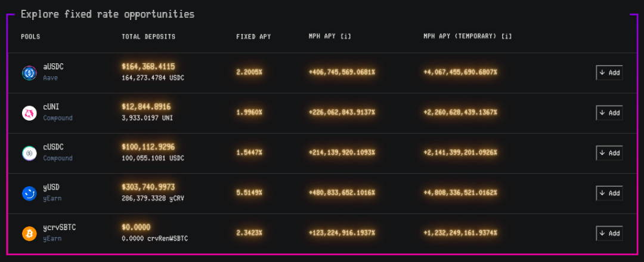Select the yUSD pool name
Viewport: 644px width, 262px height.
coord(51,187)
